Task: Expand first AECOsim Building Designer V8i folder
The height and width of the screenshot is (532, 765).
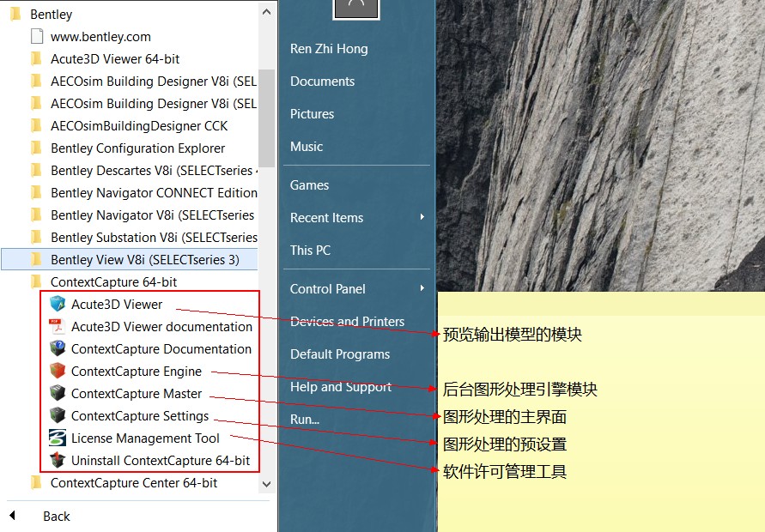Action: coord(130,82)
